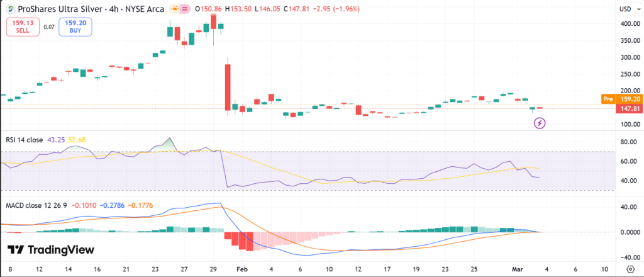The image size is (644, 277).
Task: Click the 0.0000 MACD axis label
Action: coord(629,232)
